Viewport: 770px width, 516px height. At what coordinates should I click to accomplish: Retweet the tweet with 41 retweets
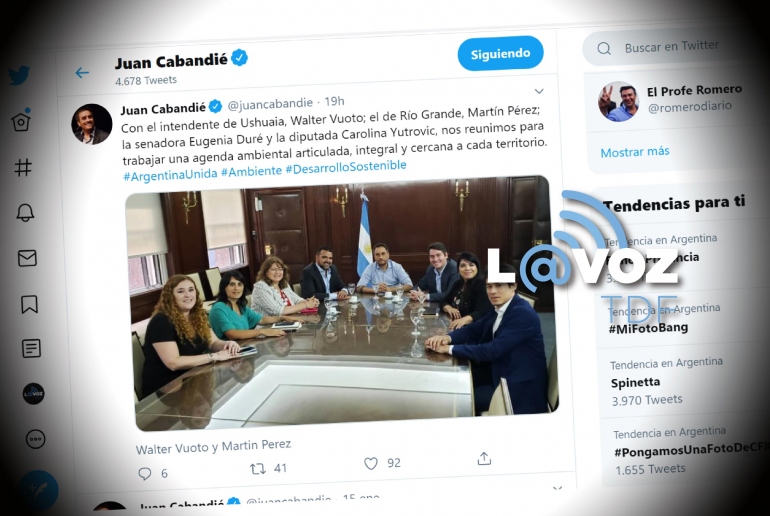(x=258, y=468)
